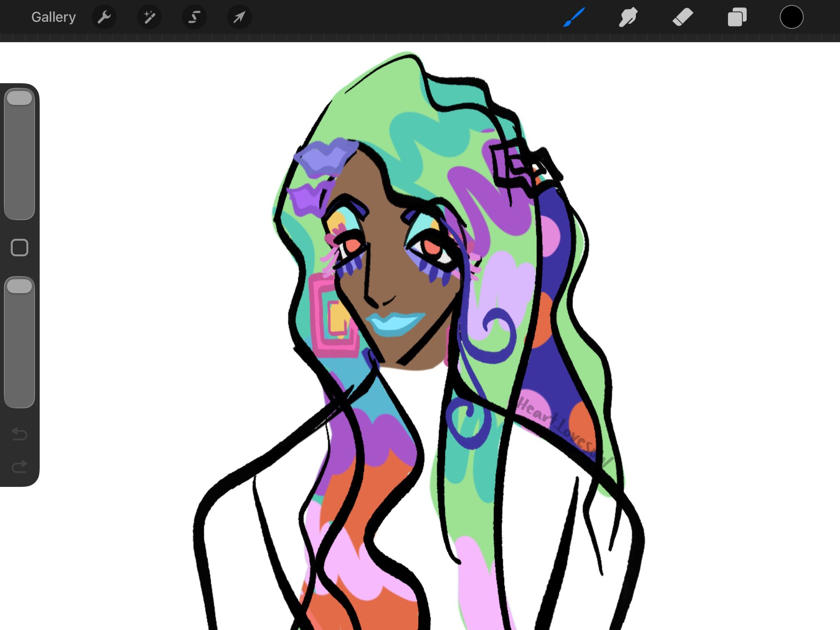The height and width of the screenshot is (630, 840).
Task: Open the Gallery view
Action: click(53, 17)
